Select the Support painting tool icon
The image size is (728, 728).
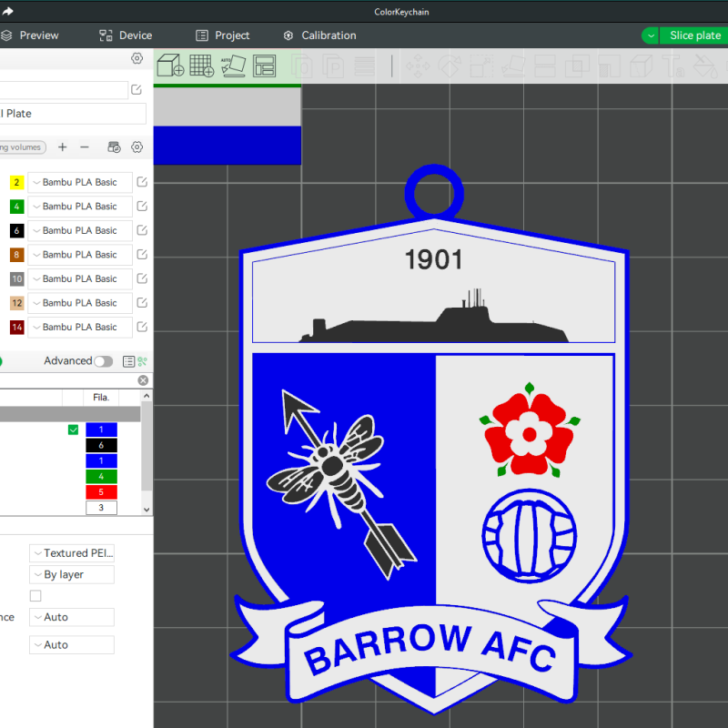[609, 66]
